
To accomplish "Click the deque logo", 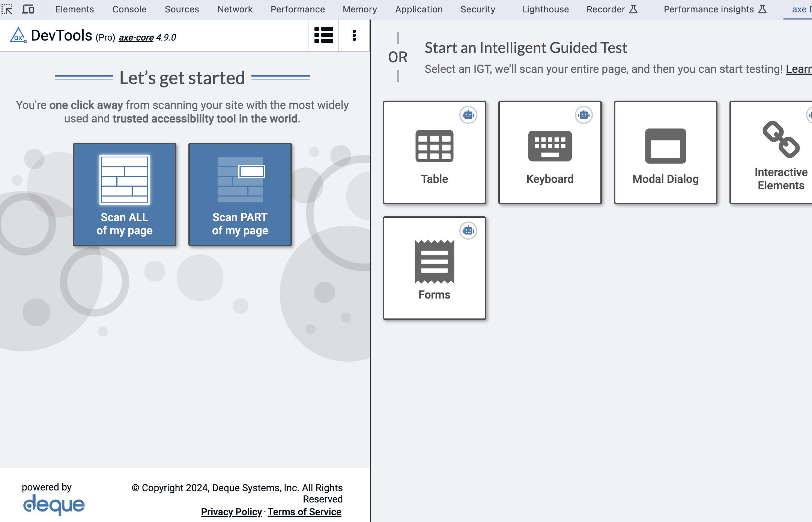I will (x=54, y=504).
